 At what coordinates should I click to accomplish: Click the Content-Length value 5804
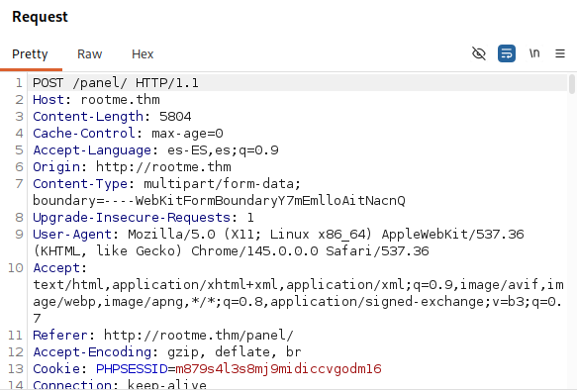[175, 117]
